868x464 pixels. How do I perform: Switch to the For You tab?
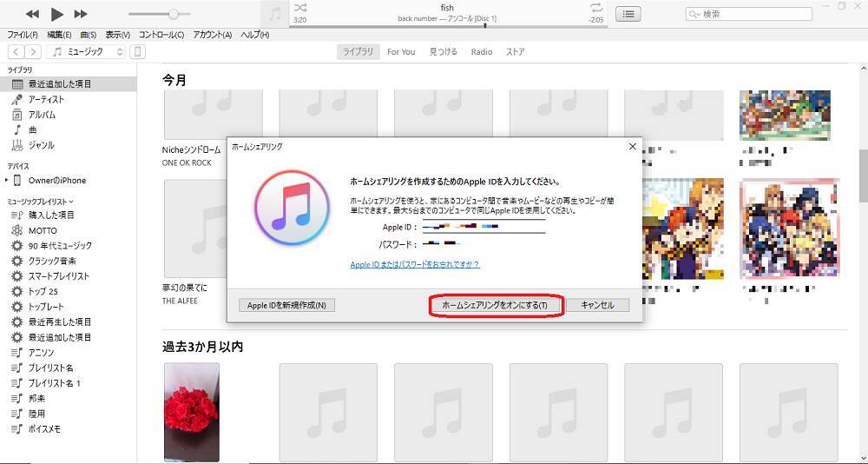pos(401,51)
